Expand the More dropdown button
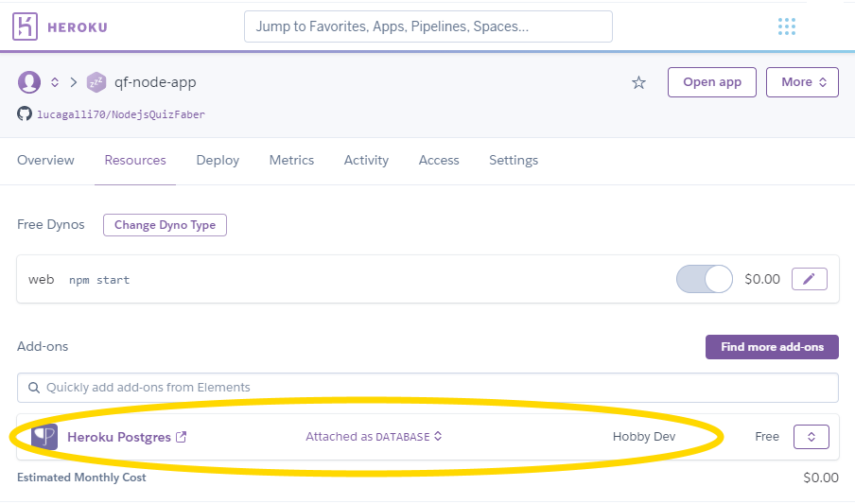This screenshot has width=855, height=504. click(x=802, y=82)
